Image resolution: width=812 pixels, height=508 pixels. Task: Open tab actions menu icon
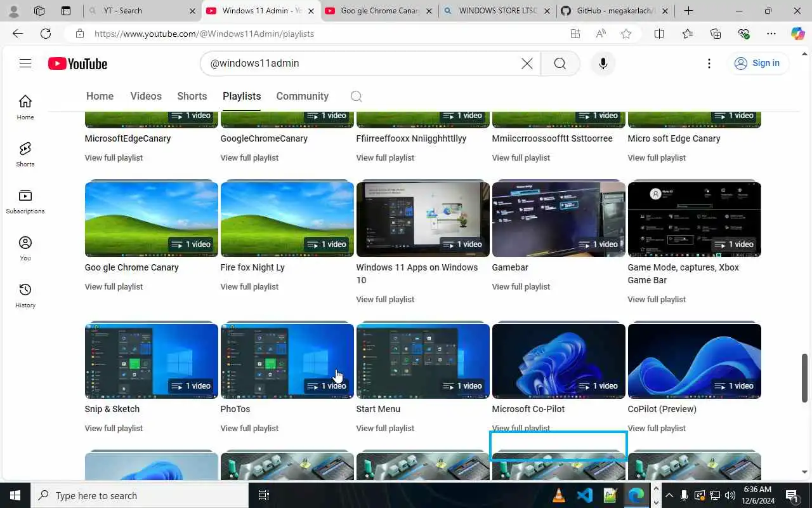[x=66, y=11]
